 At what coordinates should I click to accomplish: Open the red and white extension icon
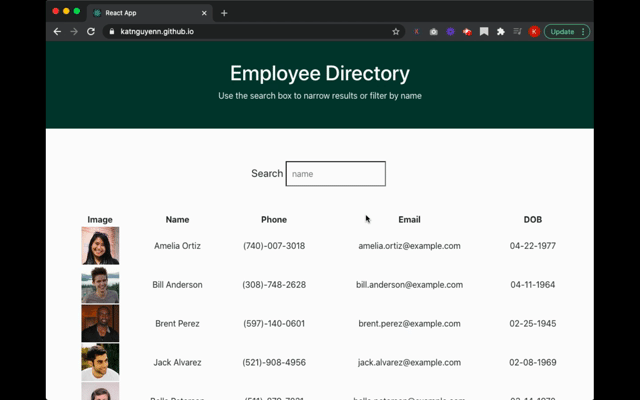(x=467, y=31)
